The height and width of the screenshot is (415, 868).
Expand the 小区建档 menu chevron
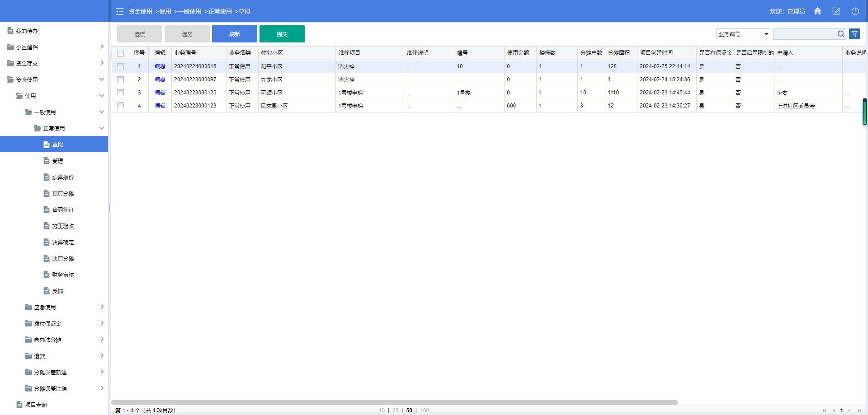coord(102,47)
